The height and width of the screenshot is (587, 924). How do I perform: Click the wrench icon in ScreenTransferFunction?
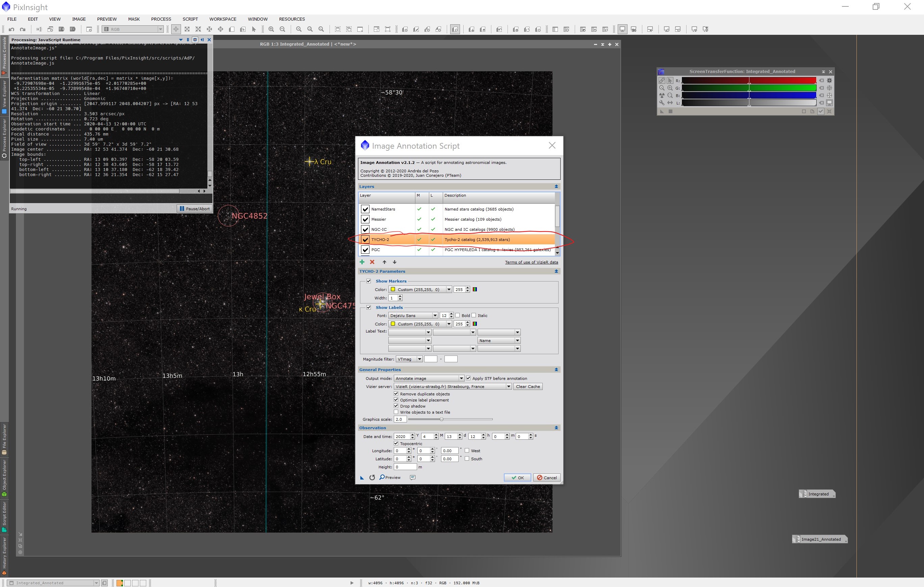[x=662, y=103]
